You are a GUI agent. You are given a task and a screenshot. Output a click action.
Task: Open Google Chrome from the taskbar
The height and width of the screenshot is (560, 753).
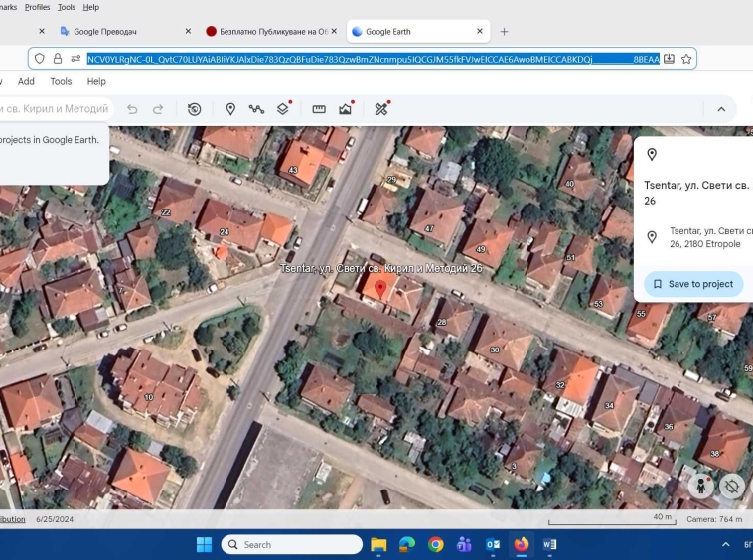click(x=435, y=544)
